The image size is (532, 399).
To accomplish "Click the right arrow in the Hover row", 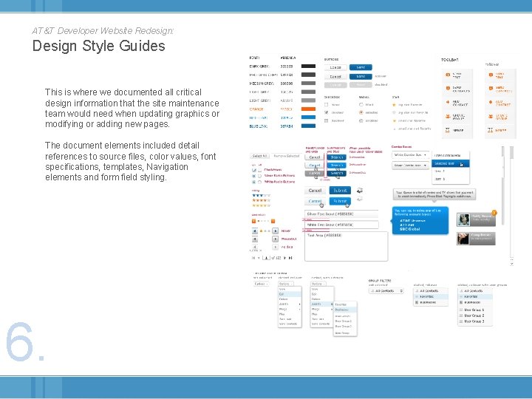I will (275, 231).
